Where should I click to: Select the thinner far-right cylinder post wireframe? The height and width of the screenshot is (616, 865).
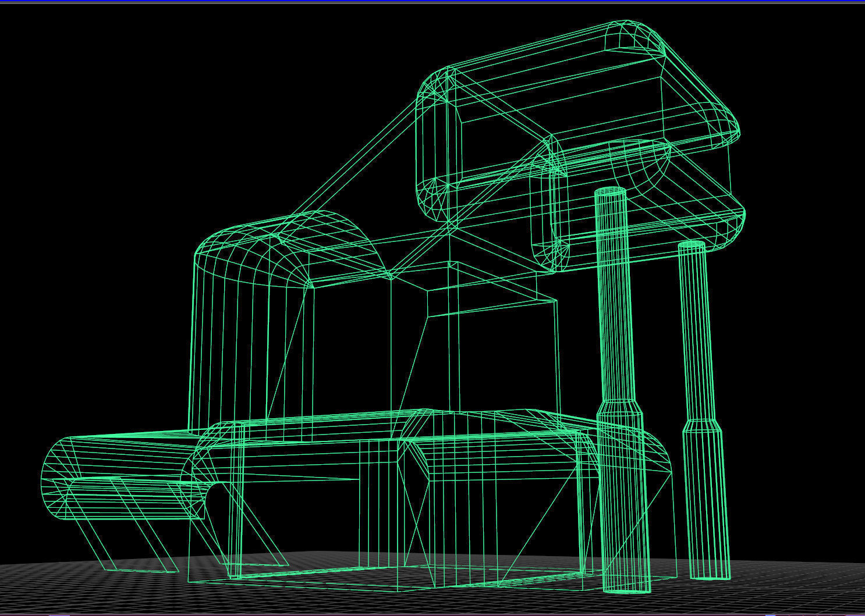pyautogui.click(x=703, y=410)
